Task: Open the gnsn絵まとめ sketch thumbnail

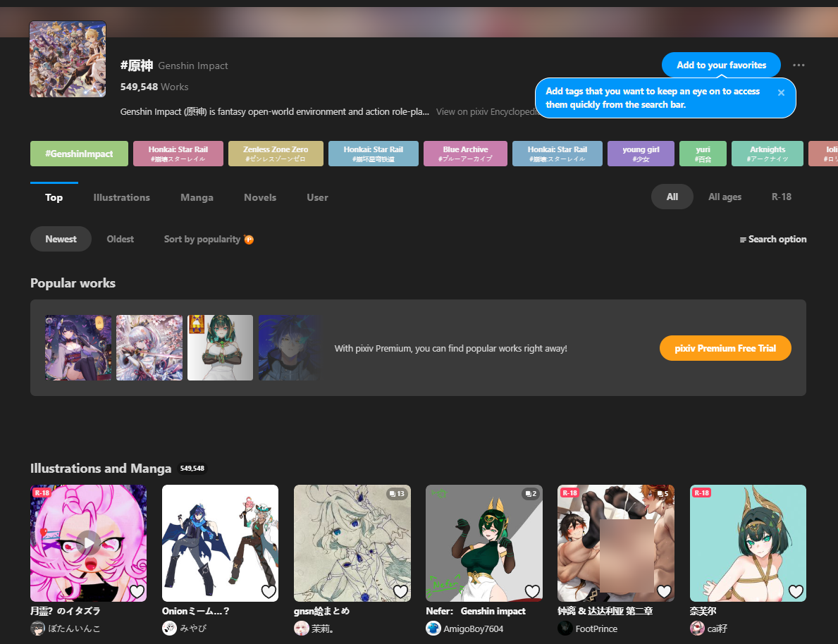Action: (352, 543)
